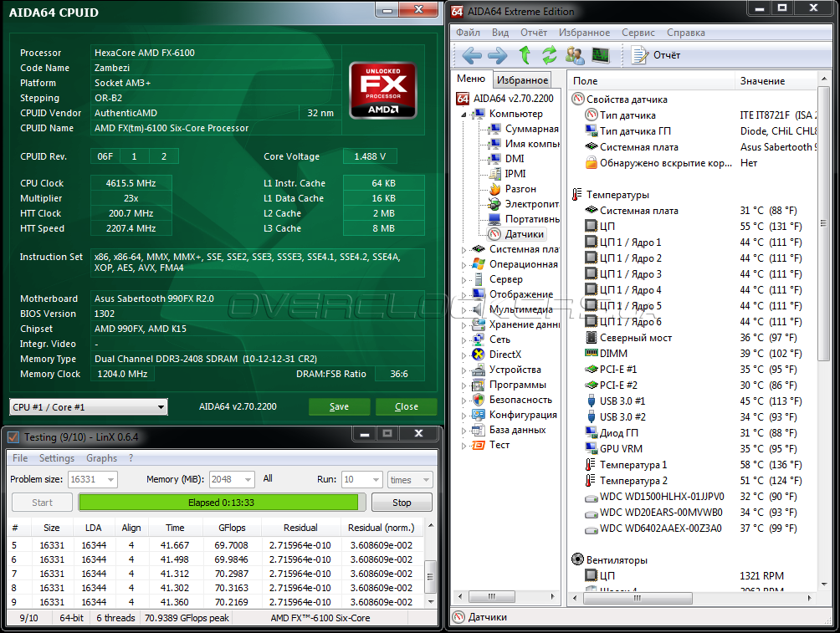Click the Тип датчика sensor icon
This screenshot has width=840, height=633.
click(592, 115)
